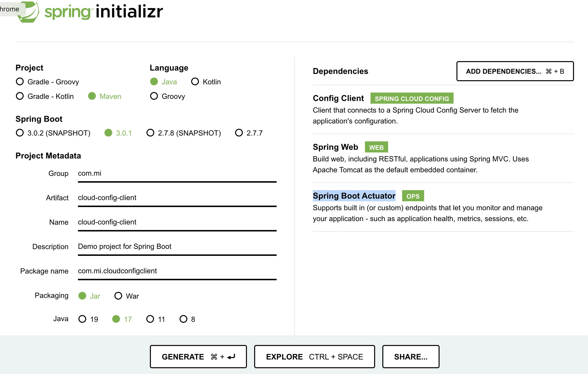Click the GENERATE button
The width and height of the screenshot is (588, 374).
[x=198, y=356]
